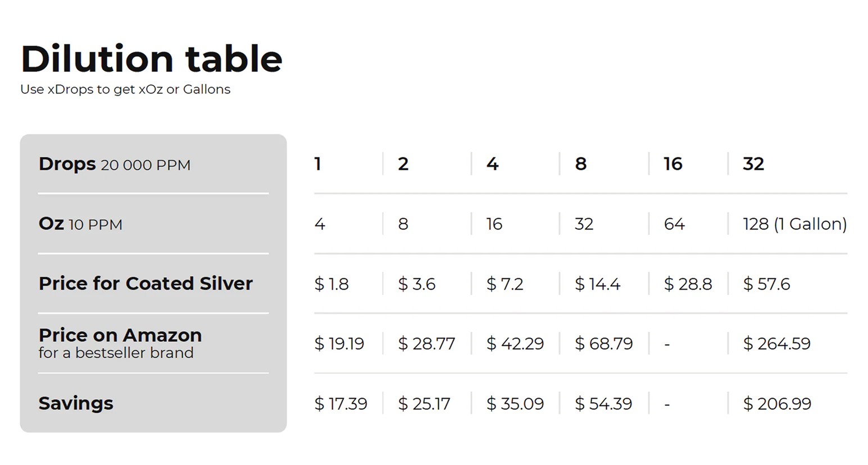Select the $ 42.29 Amazon price cell
The width and height of the screenshot is (868, 465).
515,344
